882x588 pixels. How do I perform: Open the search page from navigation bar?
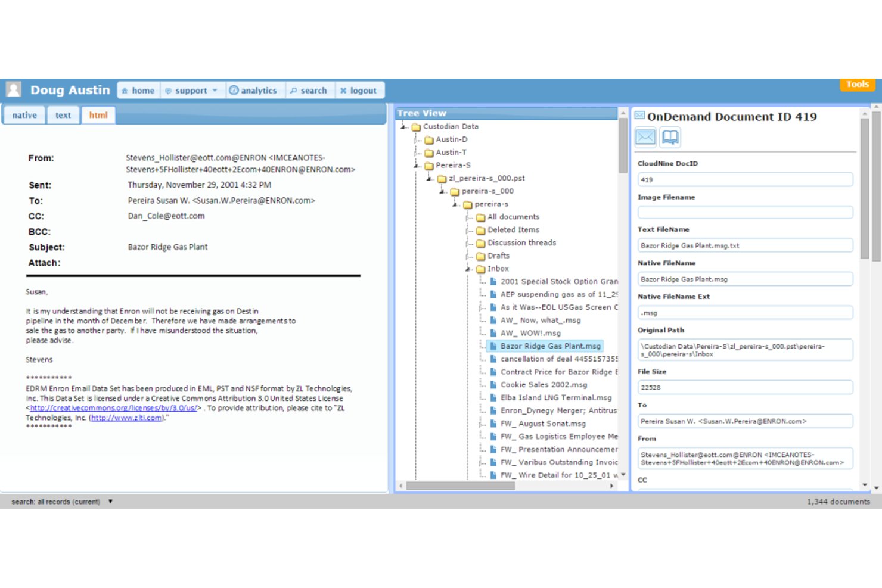coord(309,91)
